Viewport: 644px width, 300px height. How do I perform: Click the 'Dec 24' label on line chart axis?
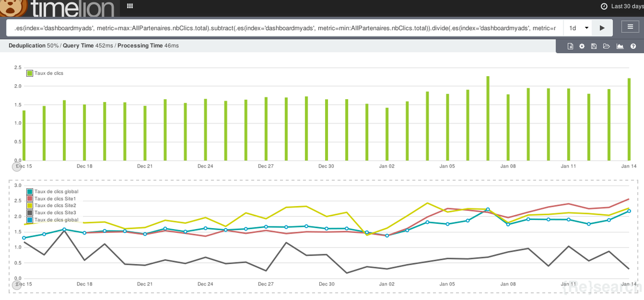tap(206, 284)
